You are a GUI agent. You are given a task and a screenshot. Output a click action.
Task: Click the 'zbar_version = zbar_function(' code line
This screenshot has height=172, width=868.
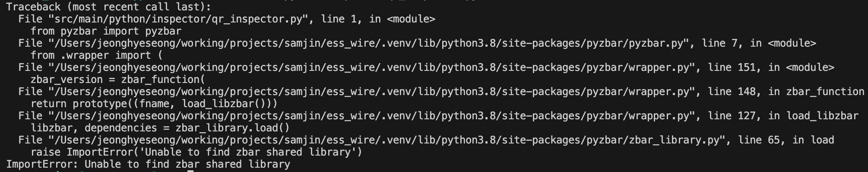coord(118,80)
